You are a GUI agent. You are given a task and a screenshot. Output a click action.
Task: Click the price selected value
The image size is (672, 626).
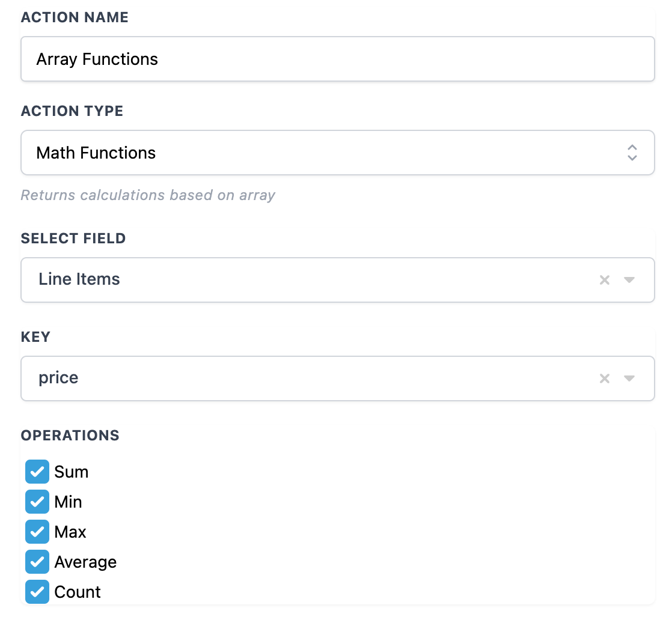tap(58, 378)
